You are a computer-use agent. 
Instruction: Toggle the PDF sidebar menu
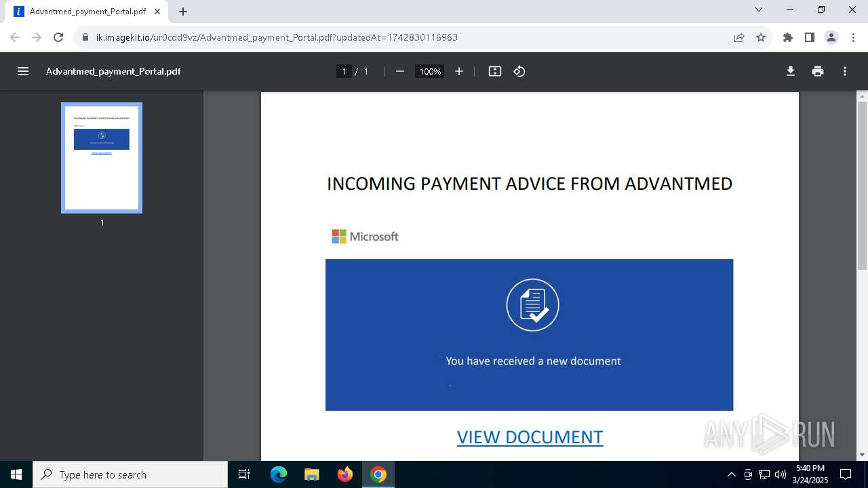pos(23,71)
